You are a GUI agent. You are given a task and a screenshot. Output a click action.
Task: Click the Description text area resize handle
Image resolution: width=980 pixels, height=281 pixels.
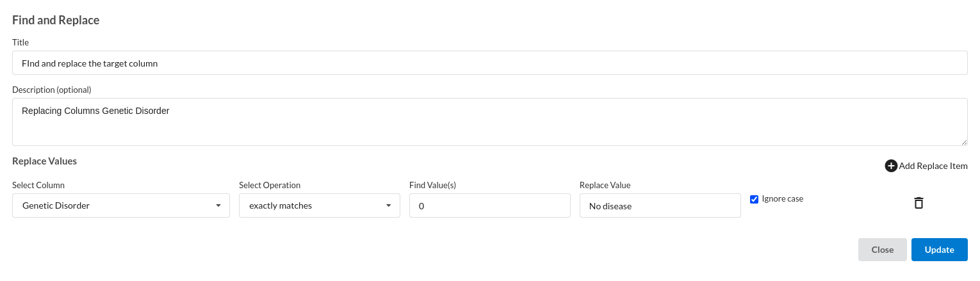point(964,142)
